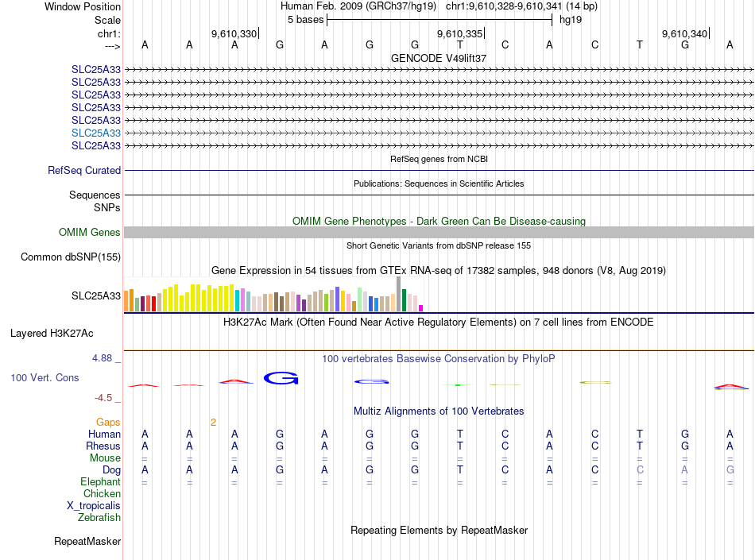Click the Layered H3K27Ac track label
The image size is (755, 560).
[52, 334]
